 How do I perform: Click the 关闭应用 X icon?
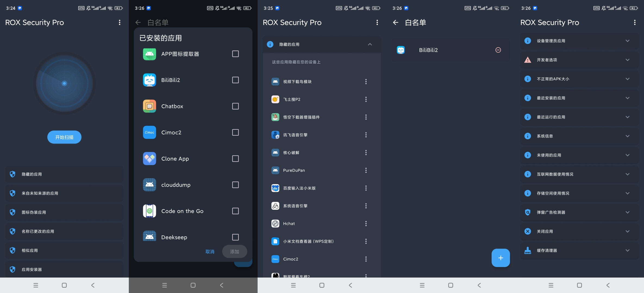coord(528,231)
